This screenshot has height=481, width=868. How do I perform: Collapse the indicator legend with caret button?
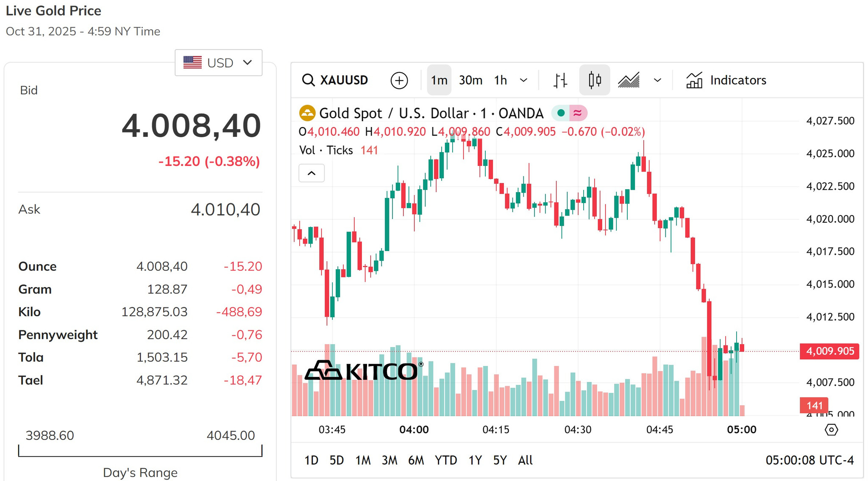[312, 173]
